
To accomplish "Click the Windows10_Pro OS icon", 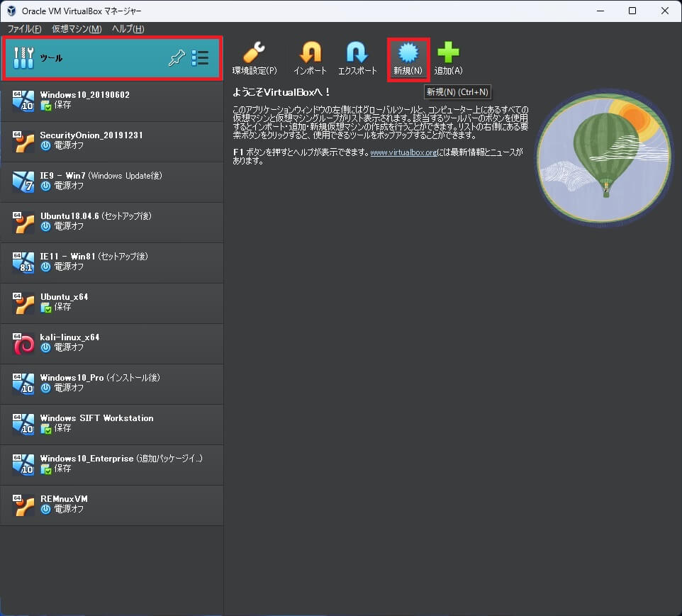I will click(x=23, y=383).
